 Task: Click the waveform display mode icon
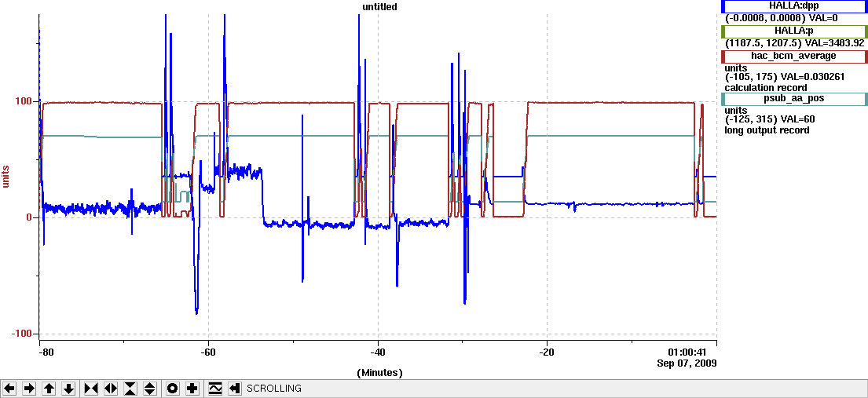pyautogui.click(x=214, y=389)
